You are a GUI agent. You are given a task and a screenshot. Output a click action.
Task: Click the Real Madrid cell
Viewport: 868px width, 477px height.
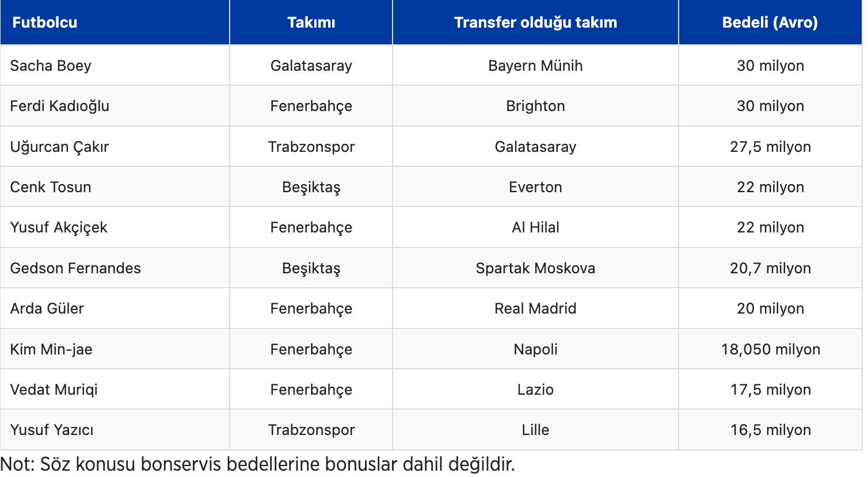[x=535, y=308]
